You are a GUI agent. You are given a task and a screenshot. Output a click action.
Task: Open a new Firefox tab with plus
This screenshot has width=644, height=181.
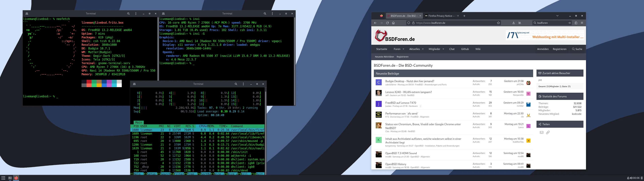[x=464, y=16]
